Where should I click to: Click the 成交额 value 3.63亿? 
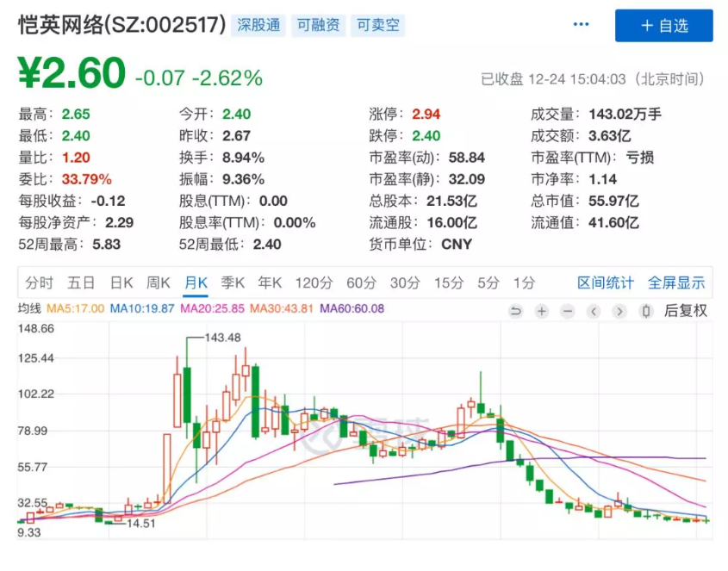[x=610, y=136]
